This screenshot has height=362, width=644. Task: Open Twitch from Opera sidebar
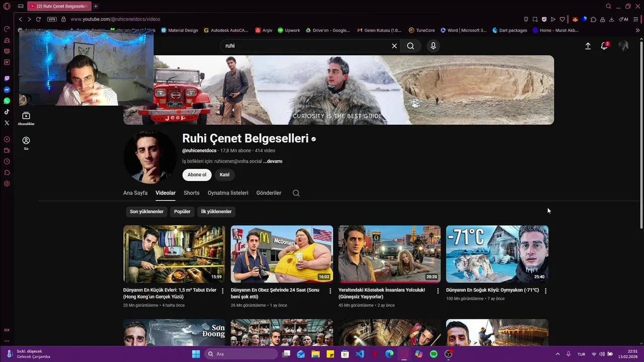click(7, 78)
